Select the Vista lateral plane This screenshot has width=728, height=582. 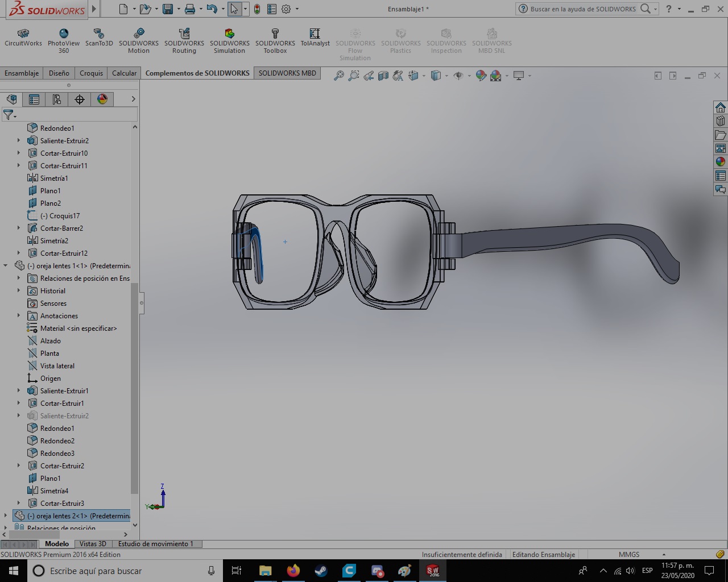pos(57,366)
